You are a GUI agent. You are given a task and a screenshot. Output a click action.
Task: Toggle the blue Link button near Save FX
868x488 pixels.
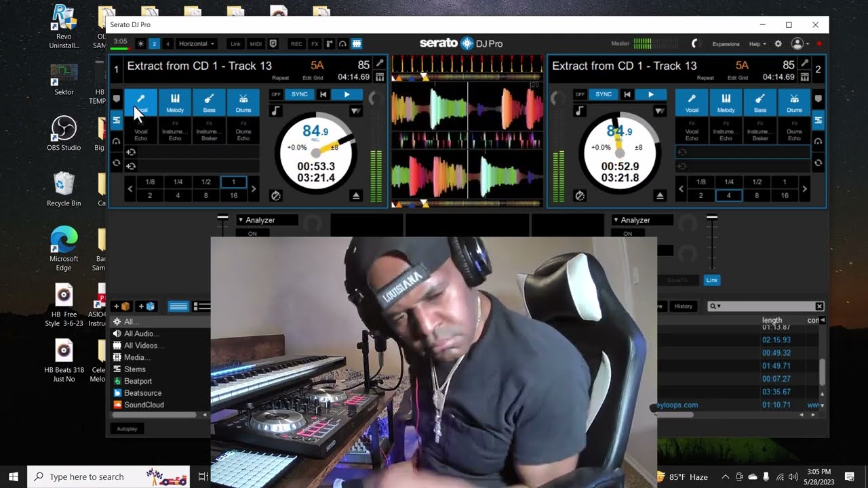coord(712,280)
